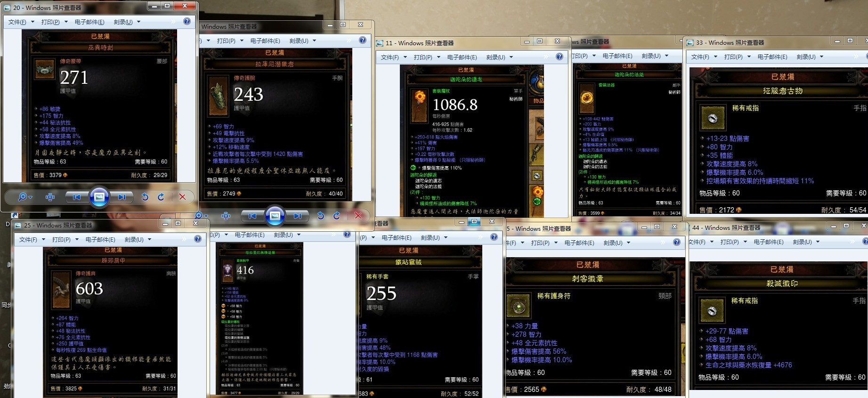
Task: Click the title bar icon of window 20
Action: point(7,8)
